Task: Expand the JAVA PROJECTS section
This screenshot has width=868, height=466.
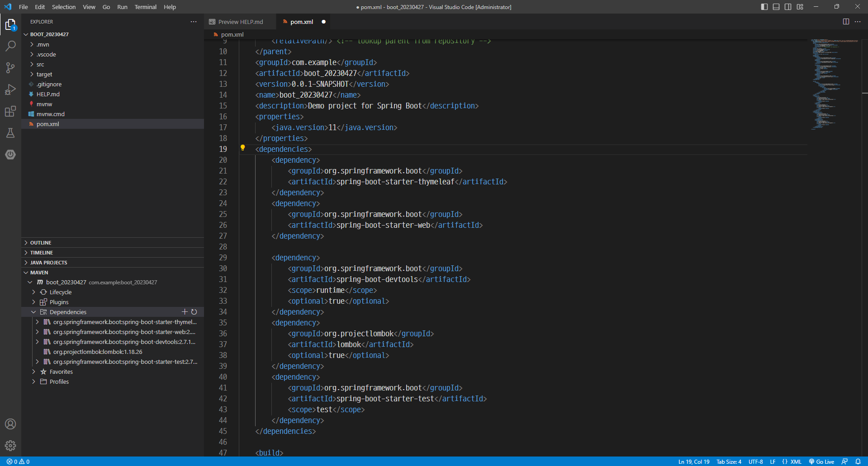Action: click(x=112, y=263)
